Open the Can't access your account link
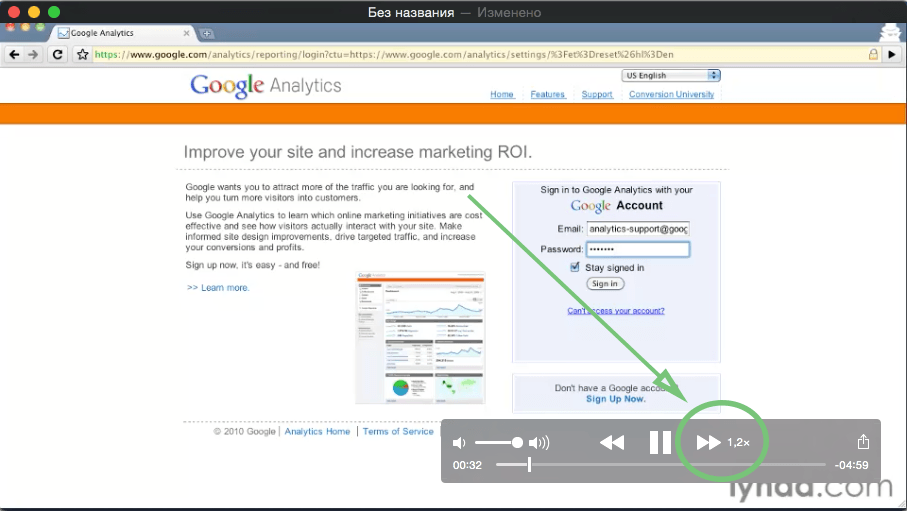This screenshot has width=907, height=511. 615,311
